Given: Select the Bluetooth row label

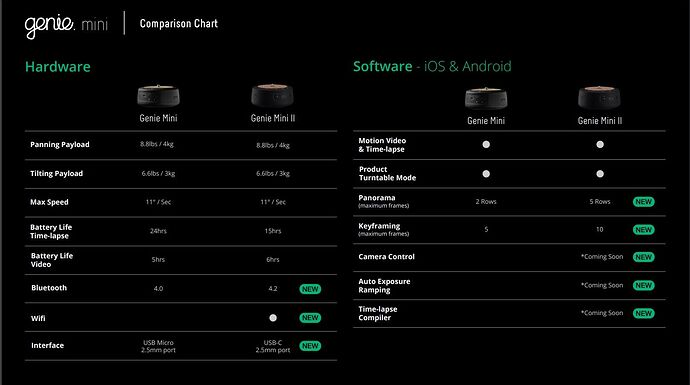Looking at the screenshot, I should click(49, 288).
